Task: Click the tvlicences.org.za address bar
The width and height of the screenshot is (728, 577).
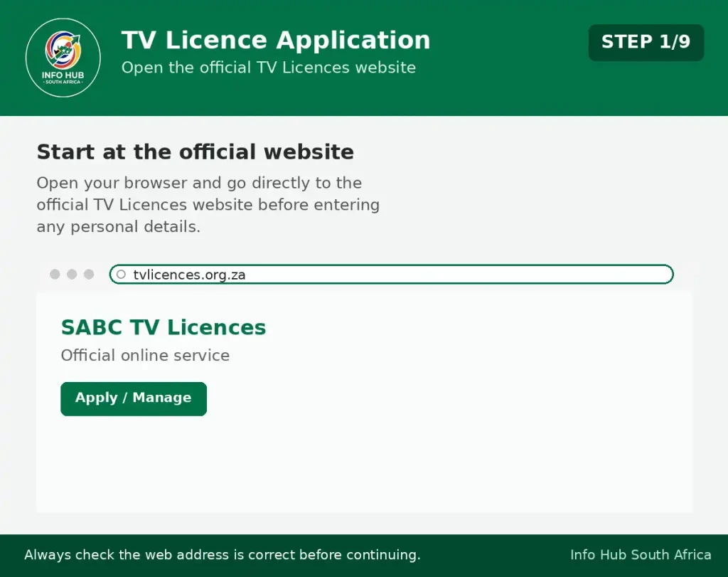Action: [392, 274]
